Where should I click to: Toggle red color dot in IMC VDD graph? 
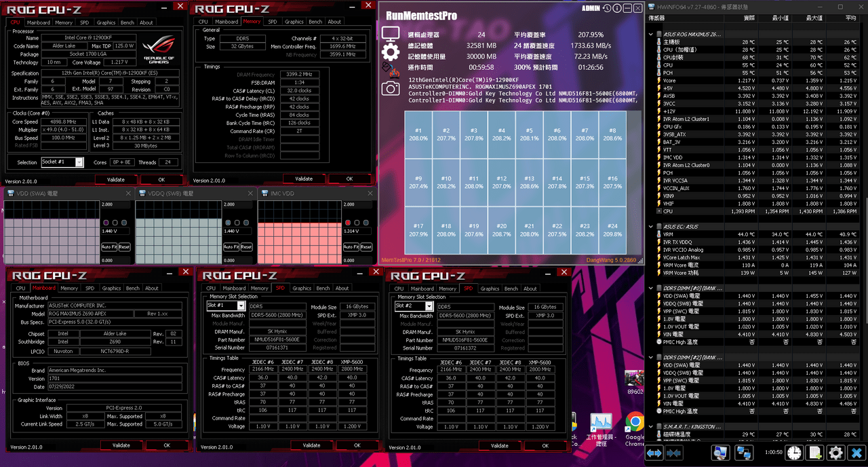tap(348, 223)
